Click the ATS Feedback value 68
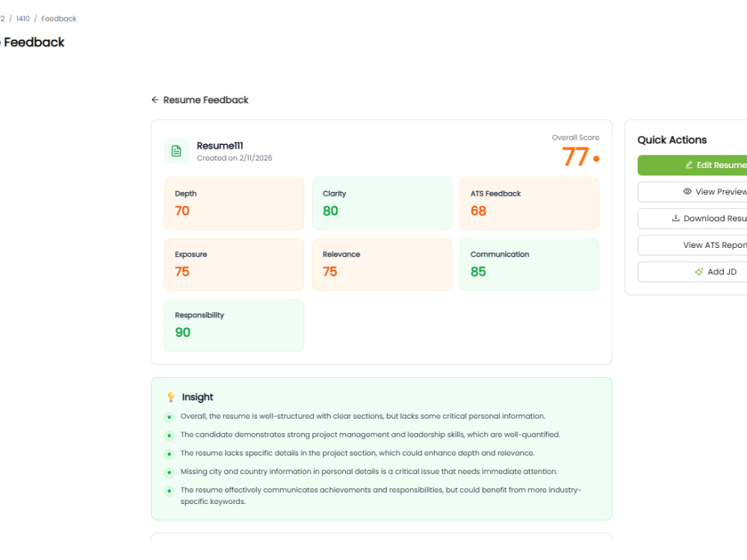 [x=478, y=211]
